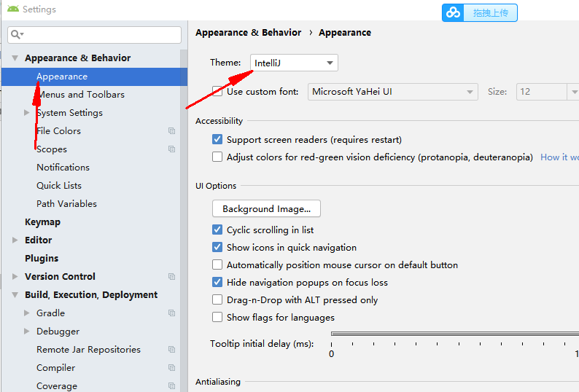Disable Cyclic scrolling in list
Screen dimensions: 579x392
point(217,230)
